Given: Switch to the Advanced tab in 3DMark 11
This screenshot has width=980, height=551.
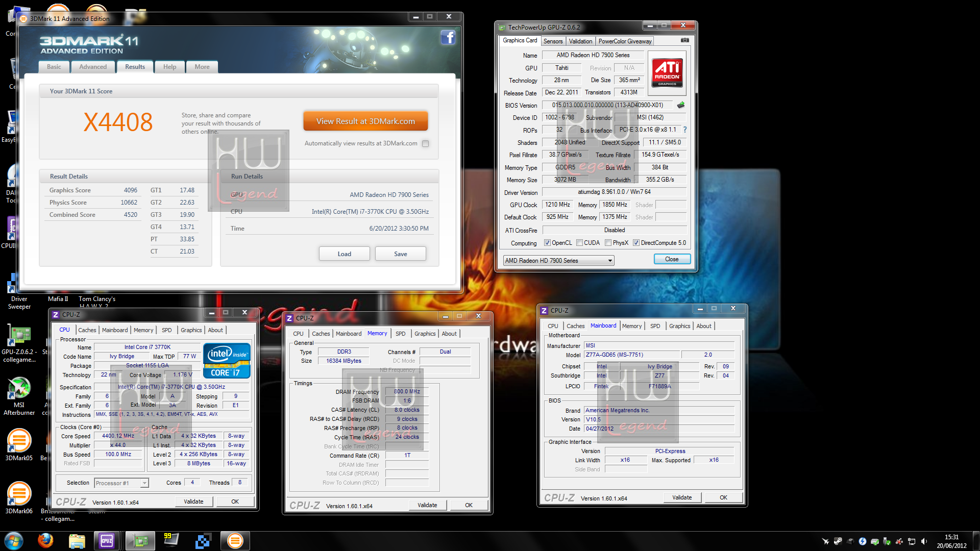Looking at the screenshot, I should click(x=93, y=67).
